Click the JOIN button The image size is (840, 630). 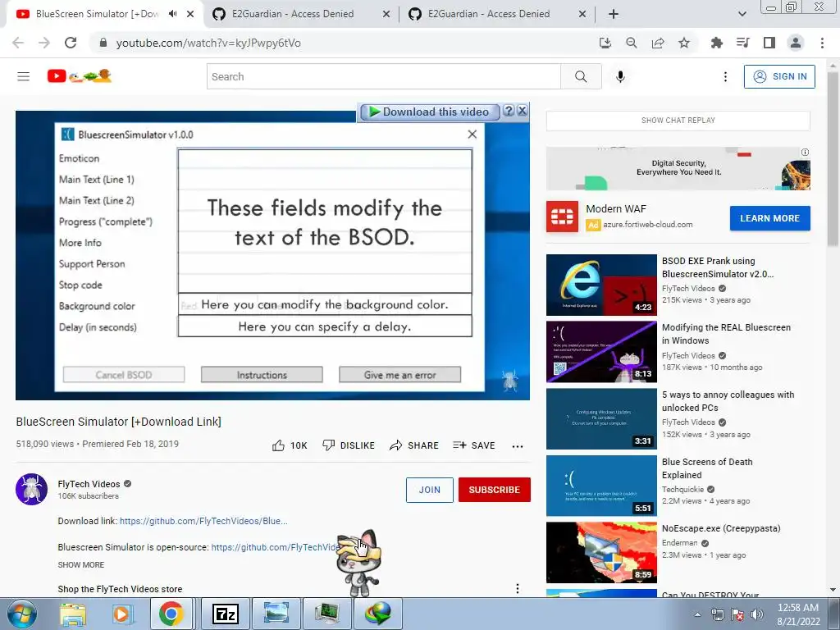point(430,490)
